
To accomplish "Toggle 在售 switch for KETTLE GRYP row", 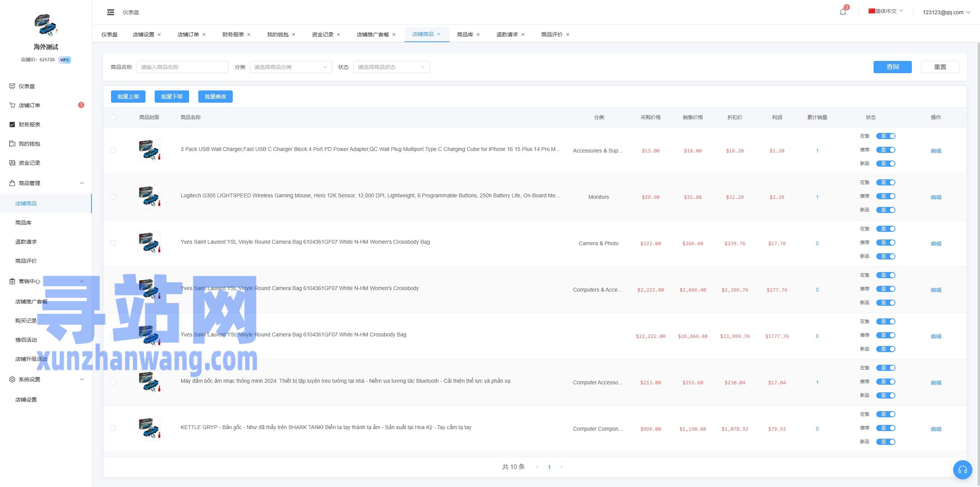I will pos(886,414).
